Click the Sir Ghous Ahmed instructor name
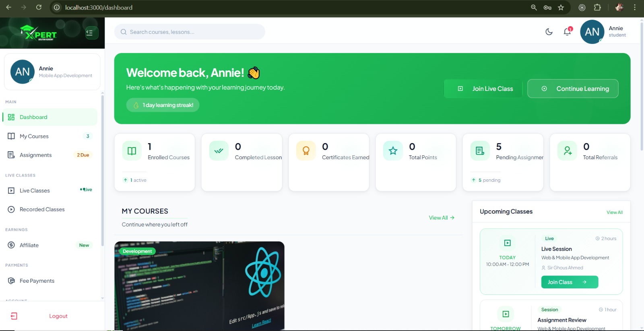 (565, 268)
